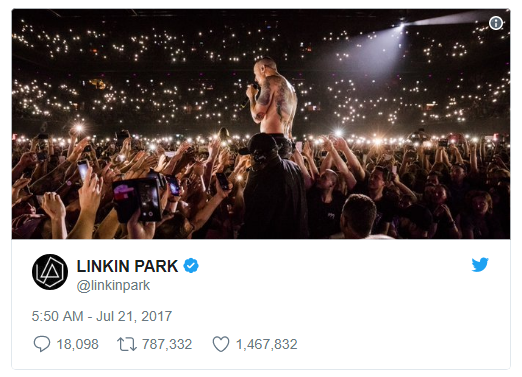Open Twitter via the blue bird logo
The width and height of the screenshot is (522, 377).
480,265
